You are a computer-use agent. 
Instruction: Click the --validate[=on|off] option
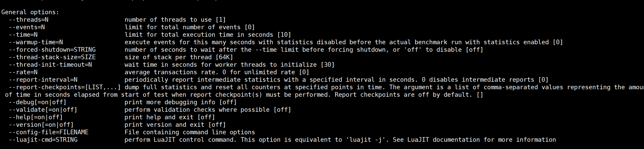[43, 110]
